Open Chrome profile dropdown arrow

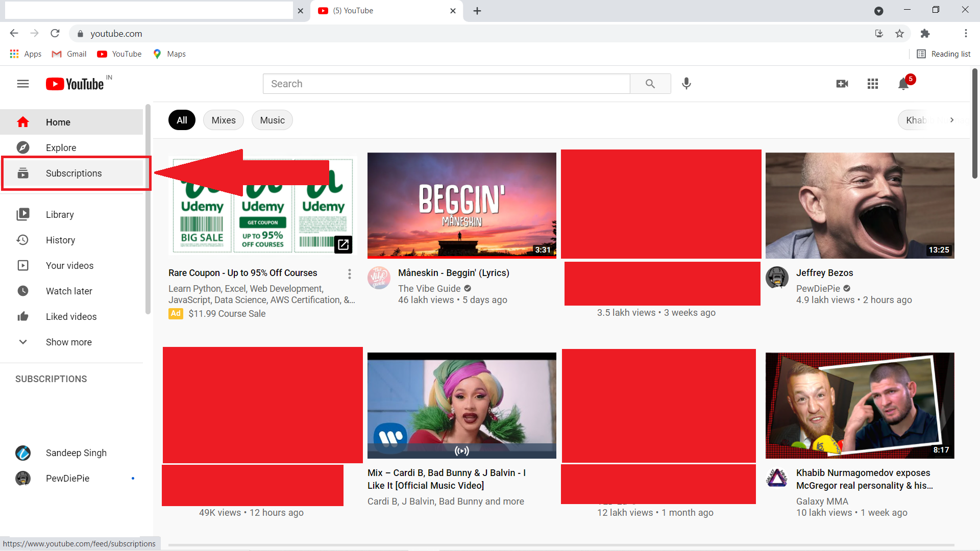click(879, 11)
